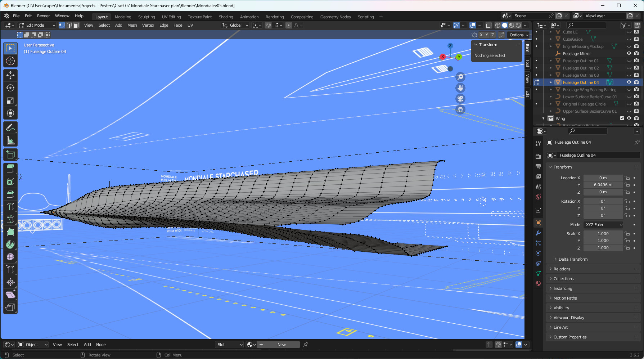This screenshot has height=359, width=644.
Task: Open the File menu
Action: (16, 16)
